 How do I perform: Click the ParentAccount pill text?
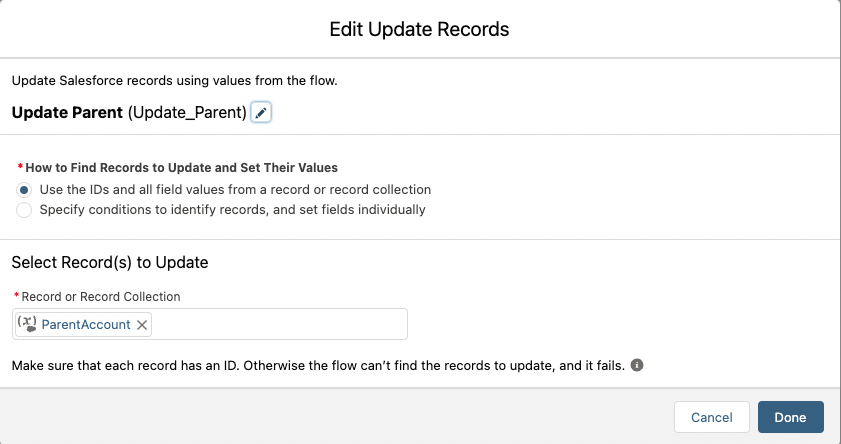point(86,324)
